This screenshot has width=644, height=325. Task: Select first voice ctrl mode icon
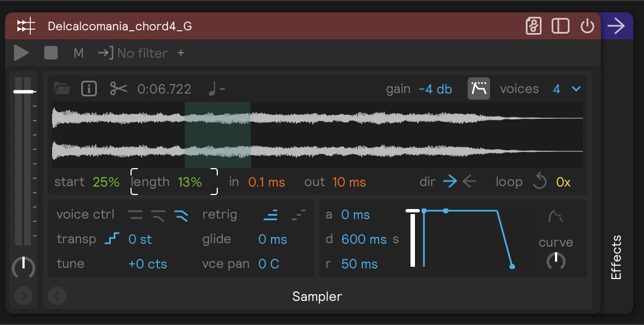pyautogui.click(x=135, y=215)
